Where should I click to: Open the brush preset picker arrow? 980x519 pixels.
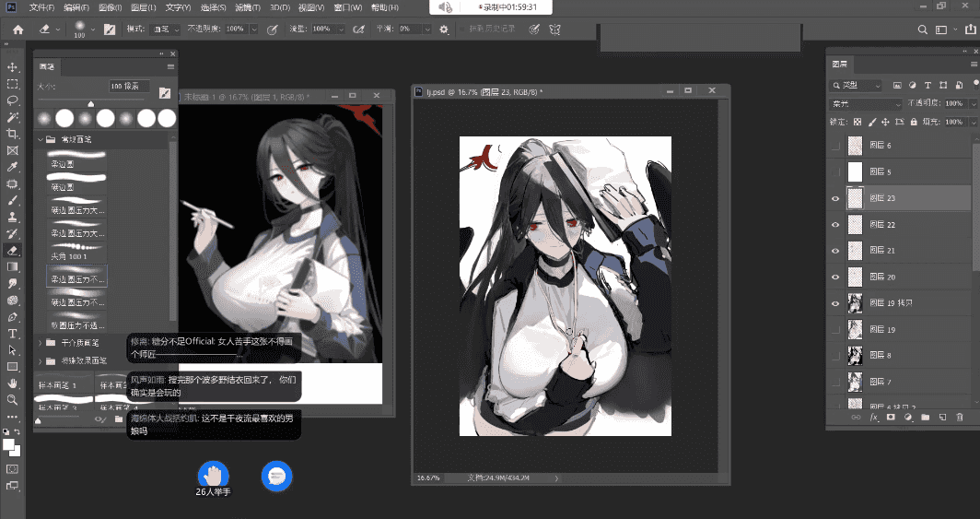pos(92,29)
